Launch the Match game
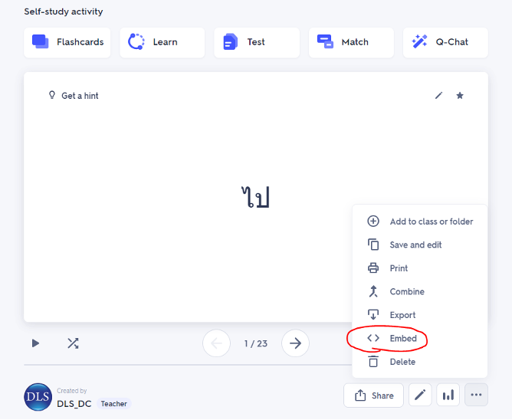The image size is (512, 420). tap(351, 42)
